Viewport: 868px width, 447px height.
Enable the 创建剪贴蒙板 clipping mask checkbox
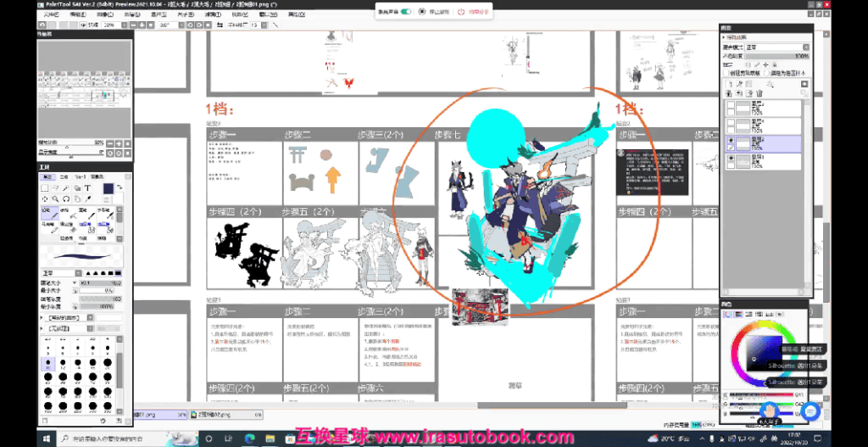pyautogui.click(x=726, y=73)
